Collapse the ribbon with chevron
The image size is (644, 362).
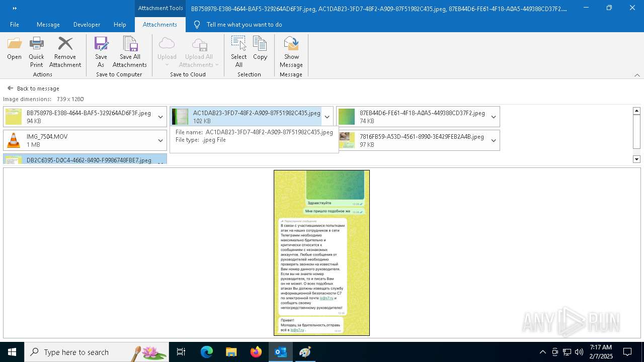(637, 75)
